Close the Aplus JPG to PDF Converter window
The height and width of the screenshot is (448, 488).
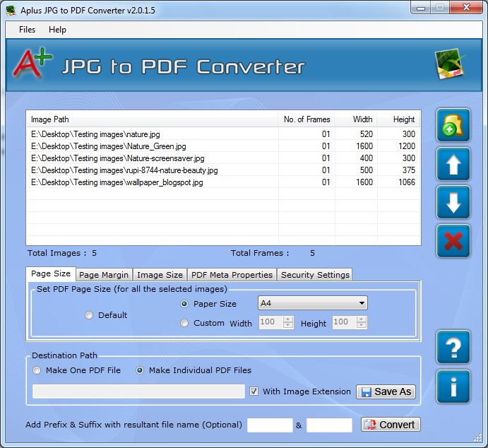tap(466, 8)
